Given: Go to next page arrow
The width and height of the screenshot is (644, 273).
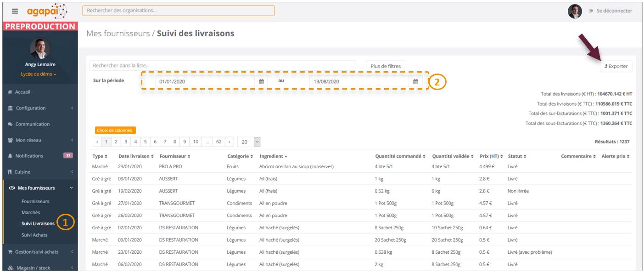Looking at the screenshot, I should [x=230, y=142].
